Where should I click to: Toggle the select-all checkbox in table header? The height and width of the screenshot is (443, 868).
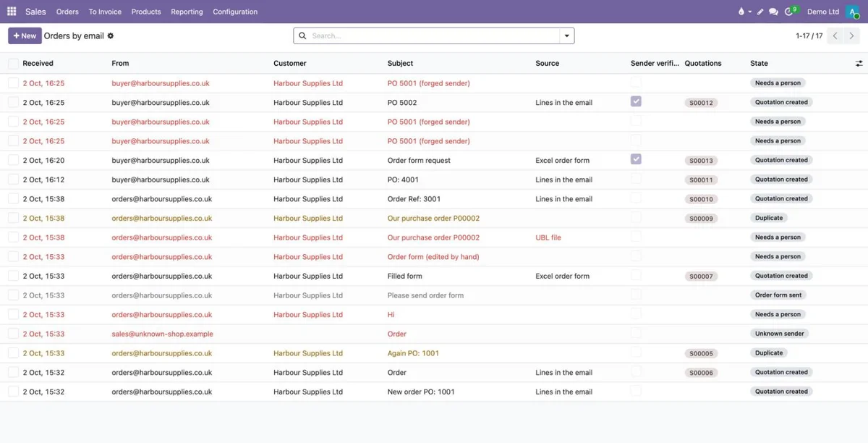point(13,64)
